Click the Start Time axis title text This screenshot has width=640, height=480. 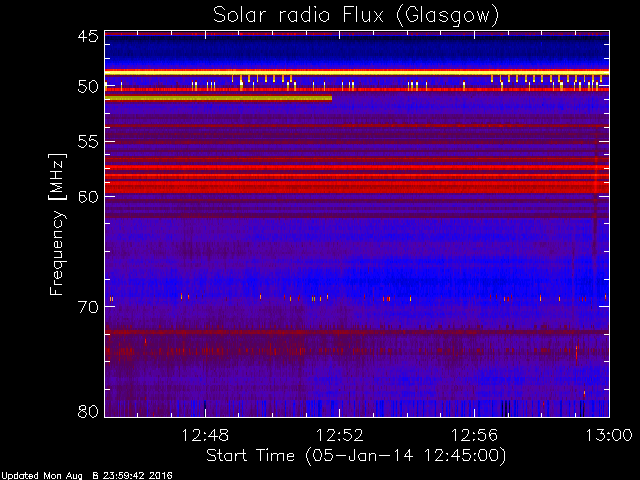coord(356,456)
